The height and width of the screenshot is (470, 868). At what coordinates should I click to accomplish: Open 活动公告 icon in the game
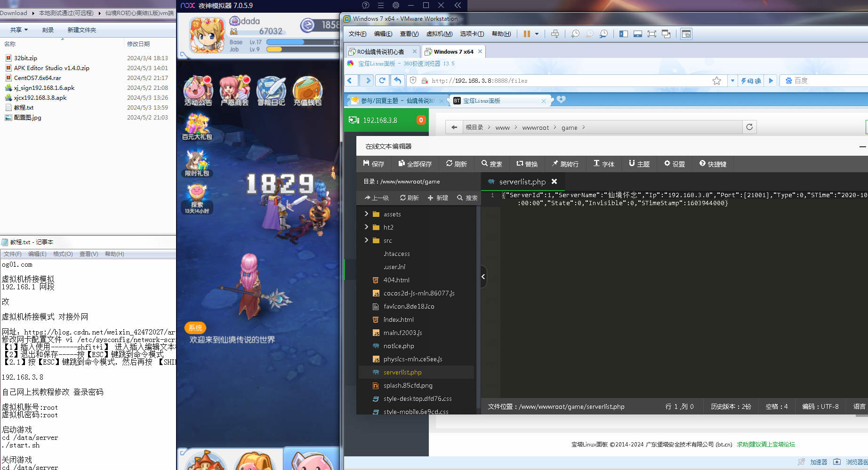(x=198, y=91)
